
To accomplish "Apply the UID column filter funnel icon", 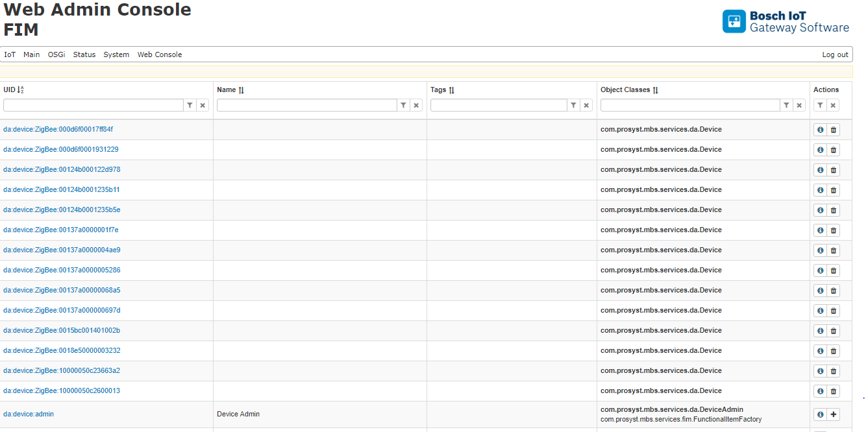I will [x=190, y=105].
